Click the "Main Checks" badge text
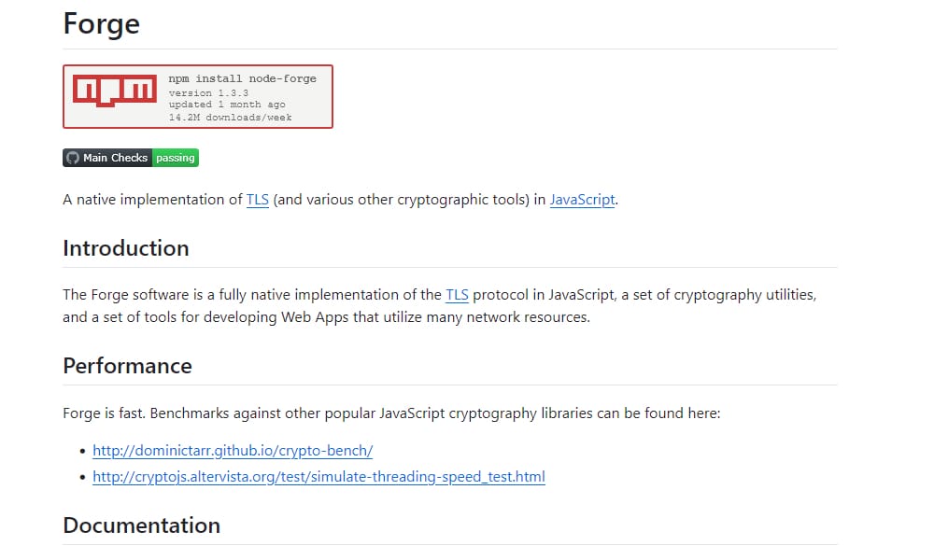This screenshot has width=934, height=560. point(115,158)
